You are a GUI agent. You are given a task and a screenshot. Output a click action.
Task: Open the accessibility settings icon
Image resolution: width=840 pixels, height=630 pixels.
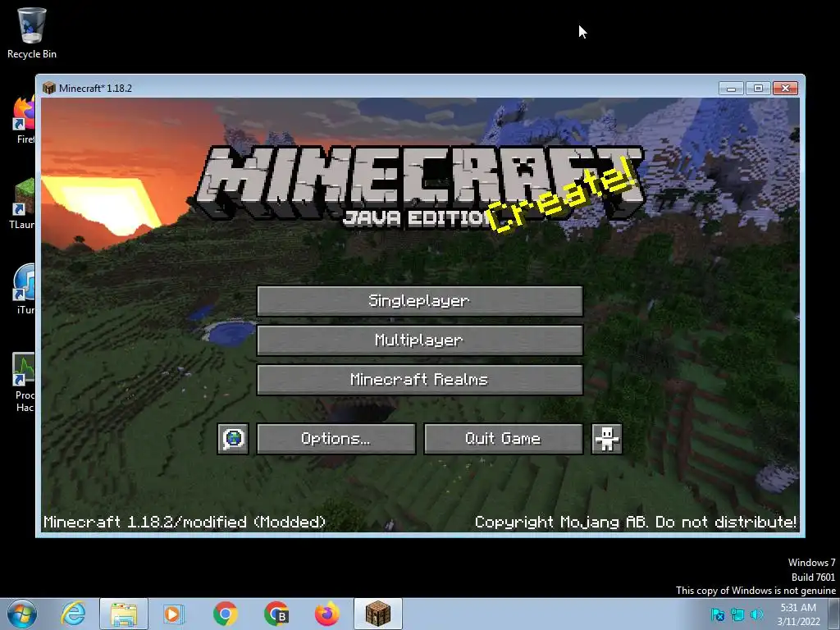click(606, 439)
